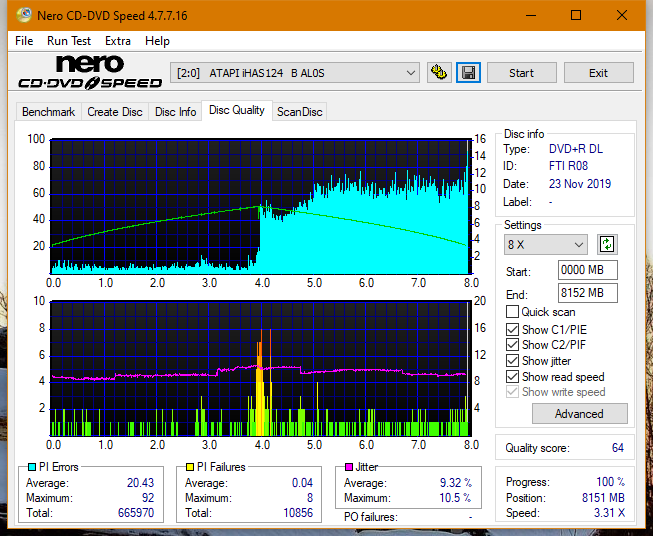Click the drive options tools icon
Viewport: 653px width, 536px height.
click(x=439, y=73)
